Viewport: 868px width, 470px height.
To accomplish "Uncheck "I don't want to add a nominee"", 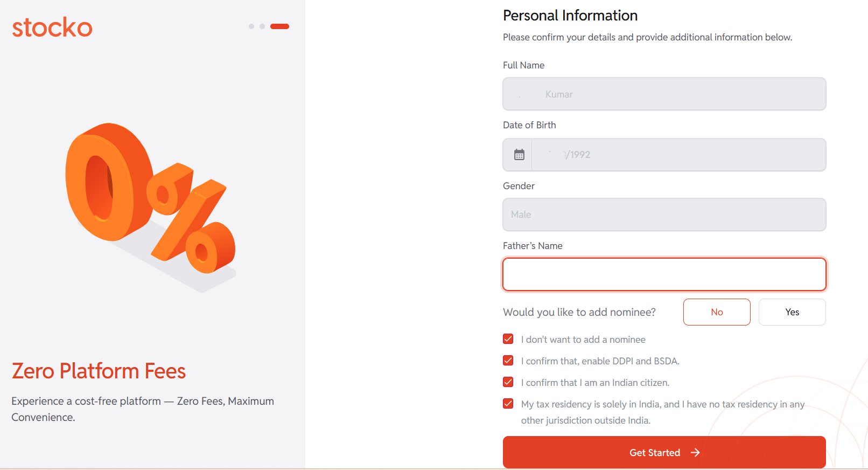I will tap(508, 339).
